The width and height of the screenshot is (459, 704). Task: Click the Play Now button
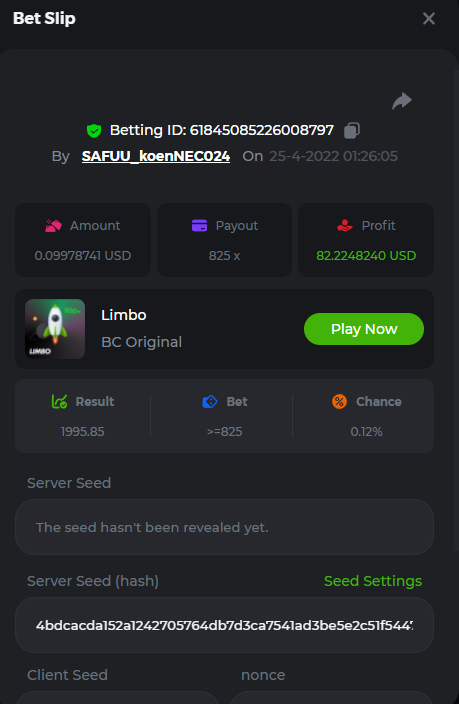tap(364, 329)
